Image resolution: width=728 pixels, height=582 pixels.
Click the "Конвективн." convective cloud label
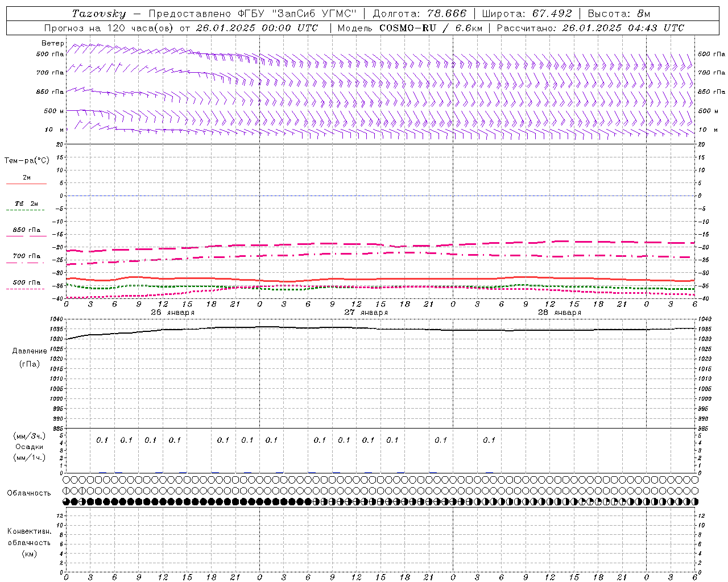29,531
